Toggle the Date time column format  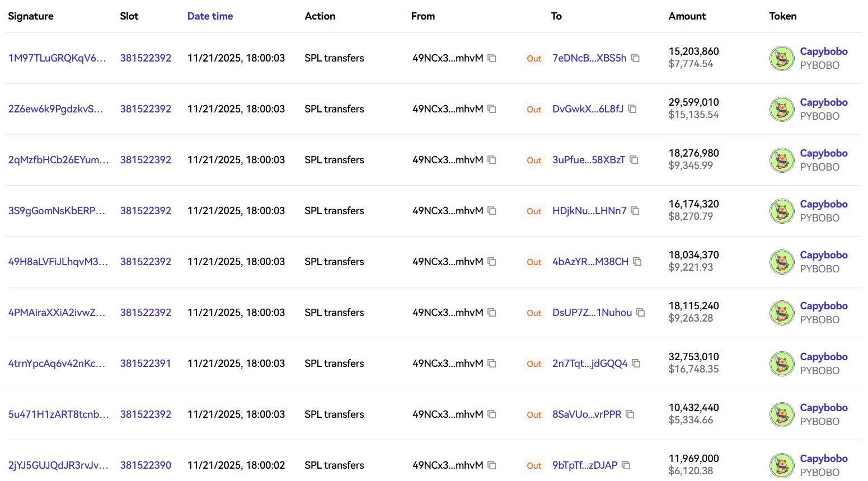coord(210,16)
